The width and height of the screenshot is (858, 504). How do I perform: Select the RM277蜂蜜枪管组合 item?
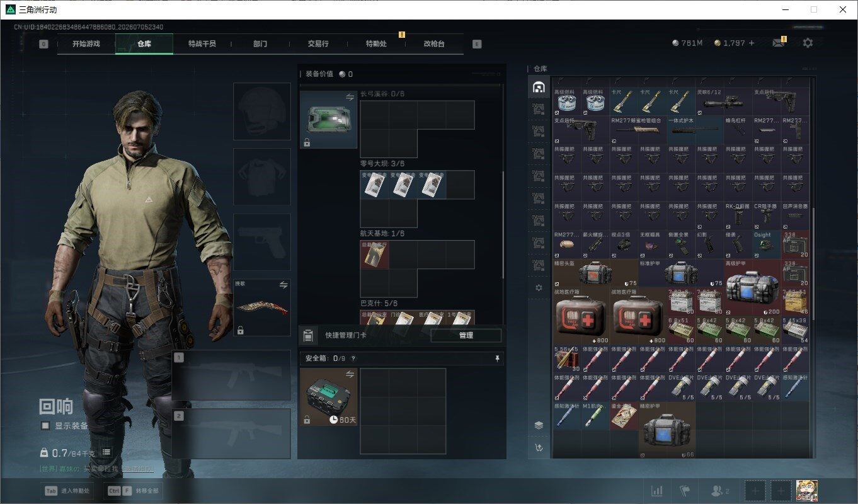click(x=638, y=129)
